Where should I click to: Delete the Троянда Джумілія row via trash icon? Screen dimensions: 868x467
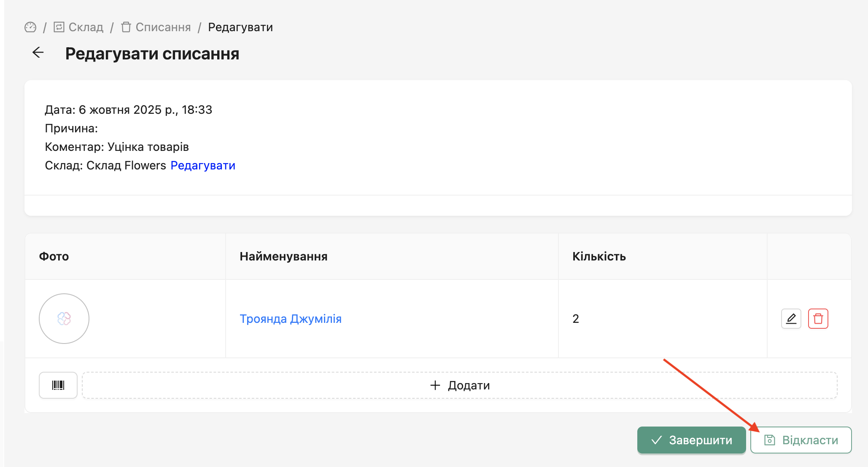[818, 319]
